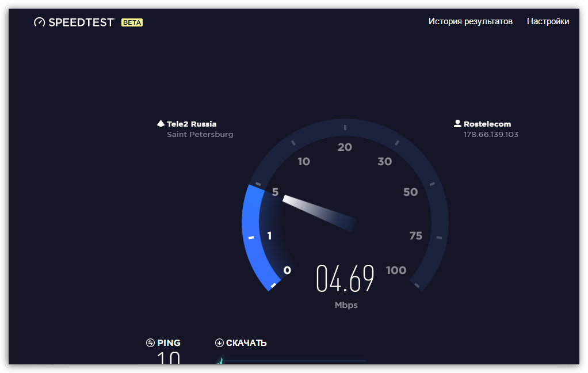This screenshot has height=373, width=588.
Task: Click the 20 mark on the gauge
Action: click(x=345, y=147)
